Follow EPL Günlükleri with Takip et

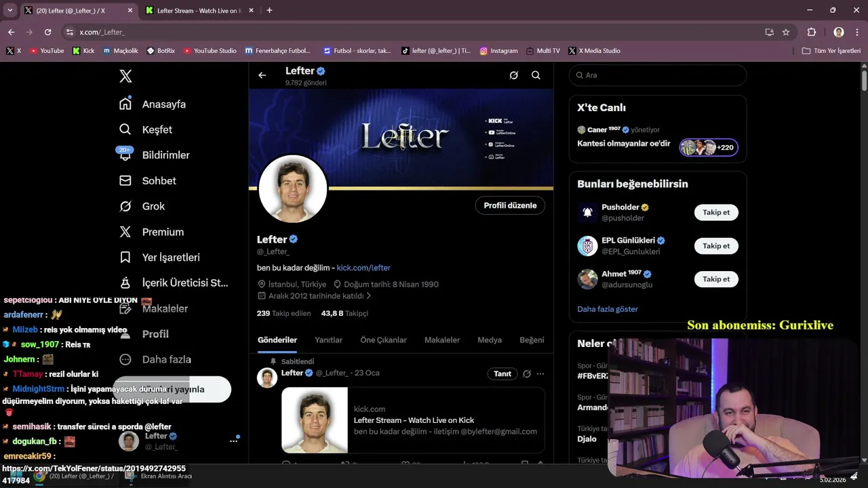click(x=716, y=246)
